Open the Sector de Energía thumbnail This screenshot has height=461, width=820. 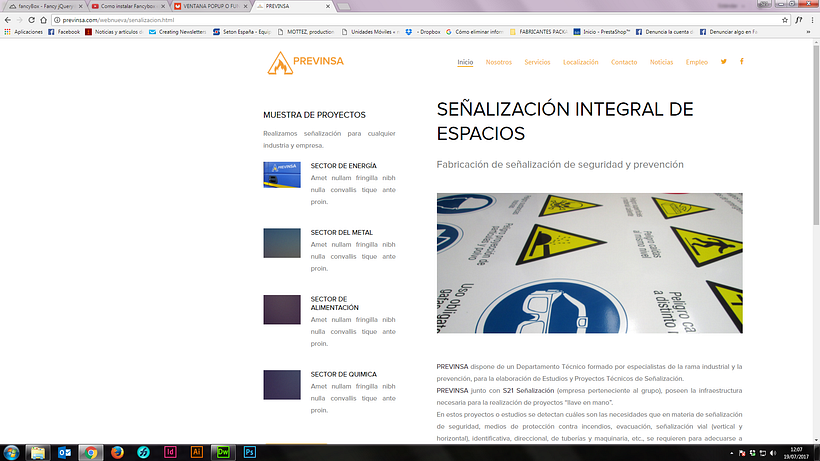[282, 175]
